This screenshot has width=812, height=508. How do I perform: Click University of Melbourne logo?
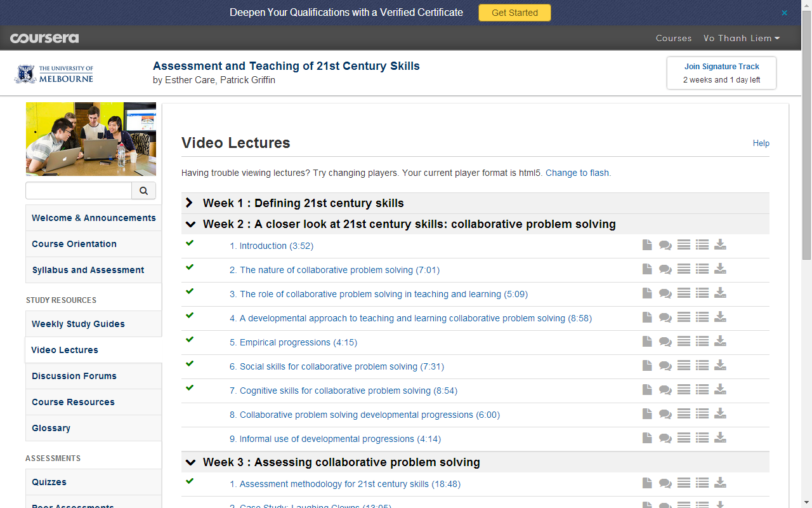coord(54,74)
